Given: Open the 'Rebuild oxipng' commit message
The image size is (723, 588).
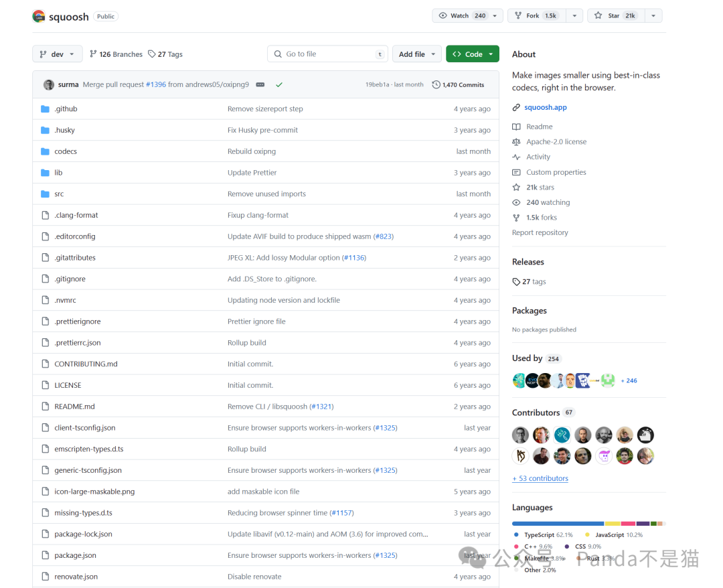Looking at the screenshot, I should (x=252, y=151).
